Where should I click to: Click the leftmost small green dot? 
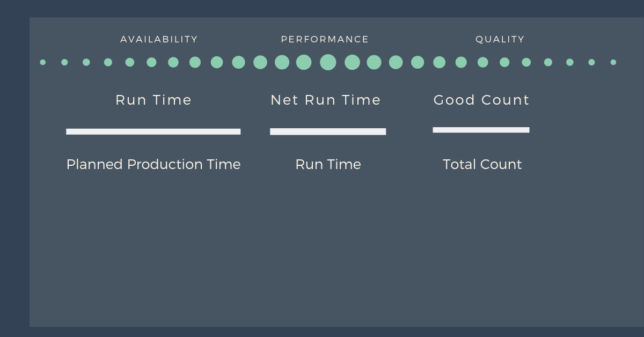(x=43, y=62)
